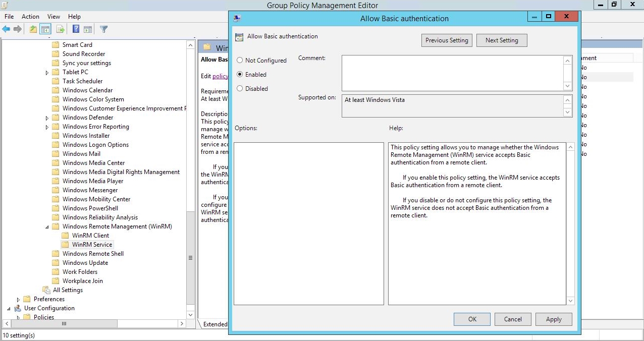Click the Windows Installer folder icon
The height and width of the screenshot is (341, 644).
click(56, 136)
